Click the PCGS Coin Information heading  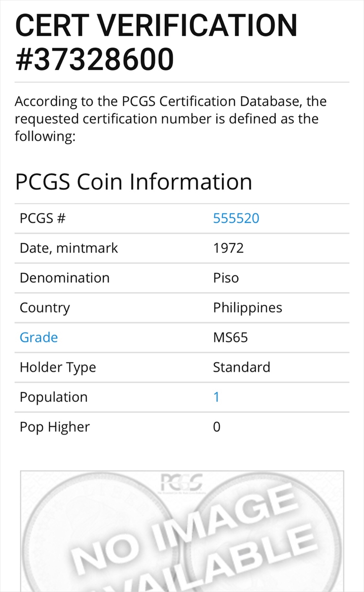point(134,182)
